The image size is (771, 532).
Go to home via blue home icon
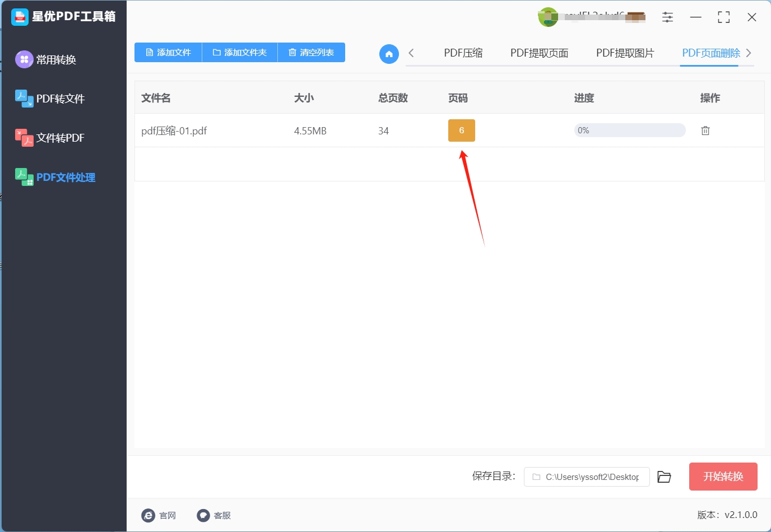point(389,54)
